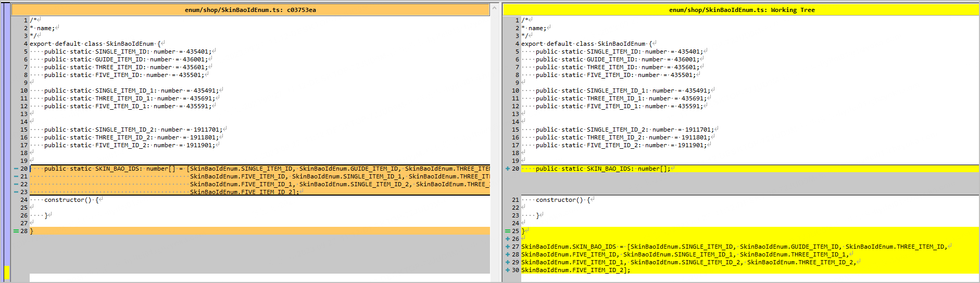Click the plus marker beside right line 27
The image size is (980, 283).
tap(508, 247)
